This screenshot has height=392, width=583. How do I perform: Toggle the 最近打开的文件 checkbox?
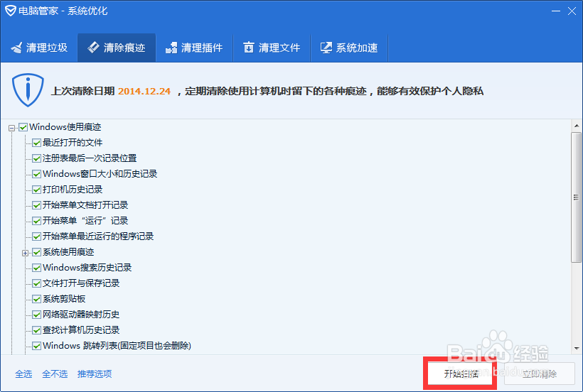click(36, 143)
